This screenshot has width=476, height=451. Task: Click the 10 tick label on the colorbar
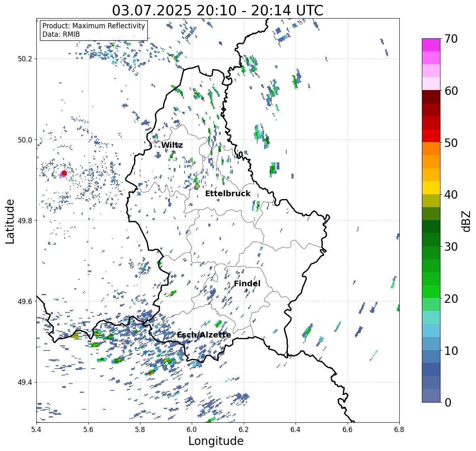(451, 350)
